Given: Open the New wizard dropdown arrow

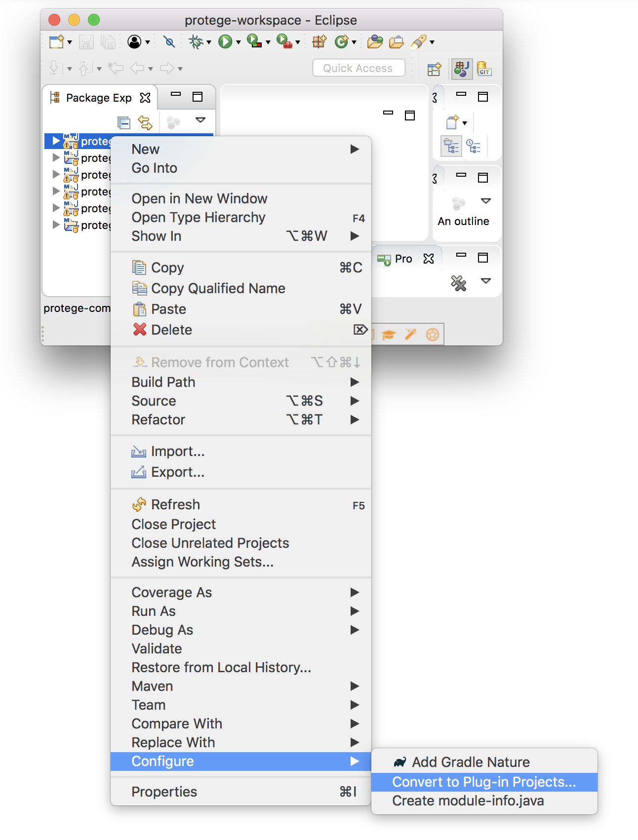Looking at the screenshot, I should click(69, 42).
